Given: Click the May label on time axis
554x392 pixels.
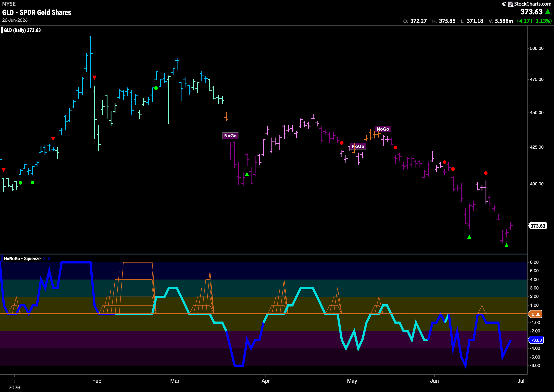Looking at the screenshot, I should coord(352,381).
